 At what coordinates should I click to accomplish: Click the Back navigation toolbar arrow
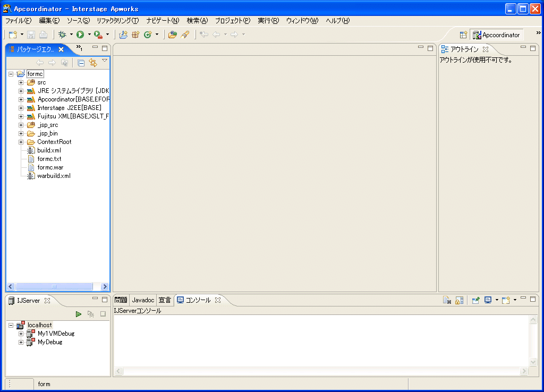217,35
